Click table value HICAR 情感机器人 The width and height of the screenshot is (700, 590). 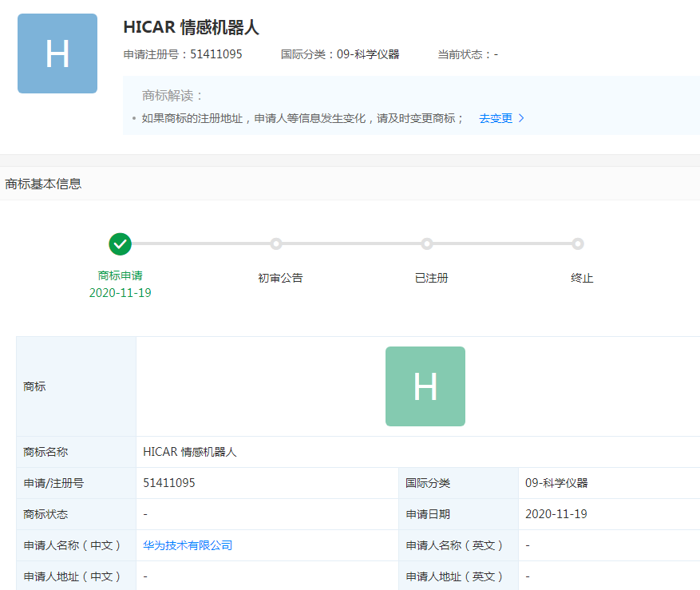pyautogui.click(x=190, y=452)
